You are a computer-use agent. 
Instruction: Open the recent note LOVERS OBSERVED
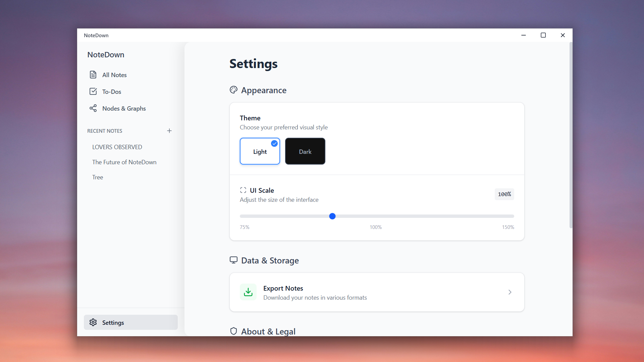(x=117, y=147)
